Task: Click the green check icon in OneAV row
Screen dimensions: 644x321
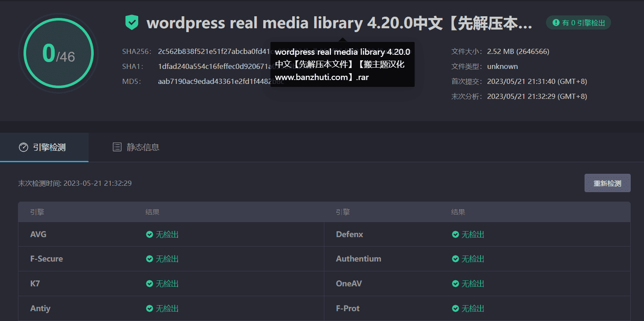Action: point(455,284)
